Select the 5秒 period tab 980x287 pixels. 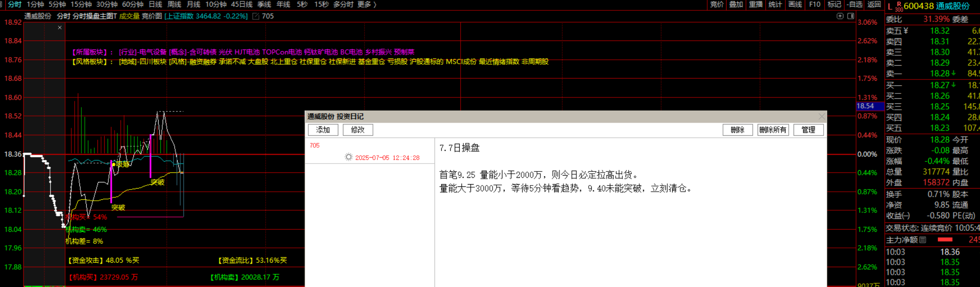pyautogui.click(x=302, y=4)
